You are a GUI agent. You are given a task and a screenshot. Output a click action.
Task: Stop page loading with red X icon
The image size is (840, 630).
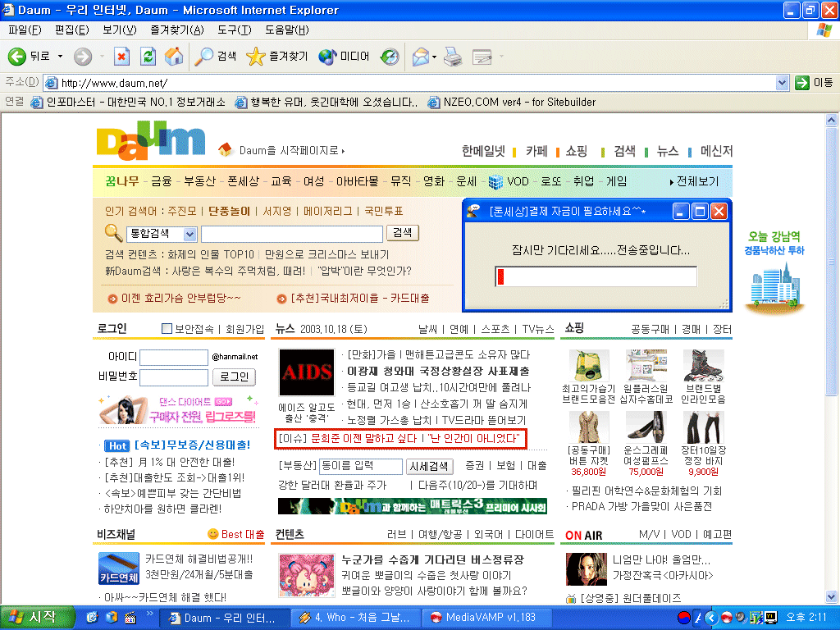coord(121,57)
